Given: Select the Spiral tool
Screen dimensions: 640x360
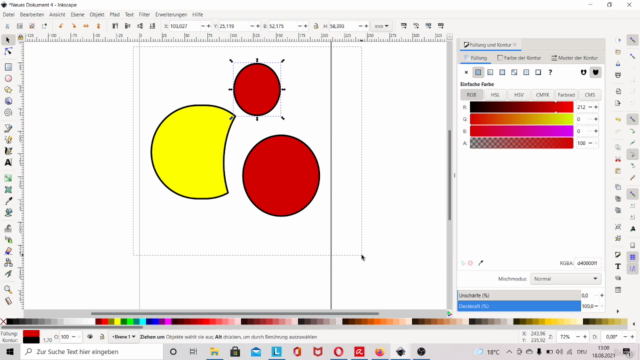Looking at the screenshot, I should [8, 113].
